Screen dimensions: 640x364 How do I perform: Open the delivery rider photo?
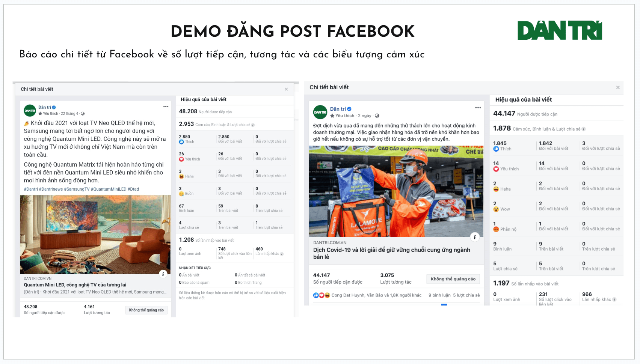tap(396, 191)
